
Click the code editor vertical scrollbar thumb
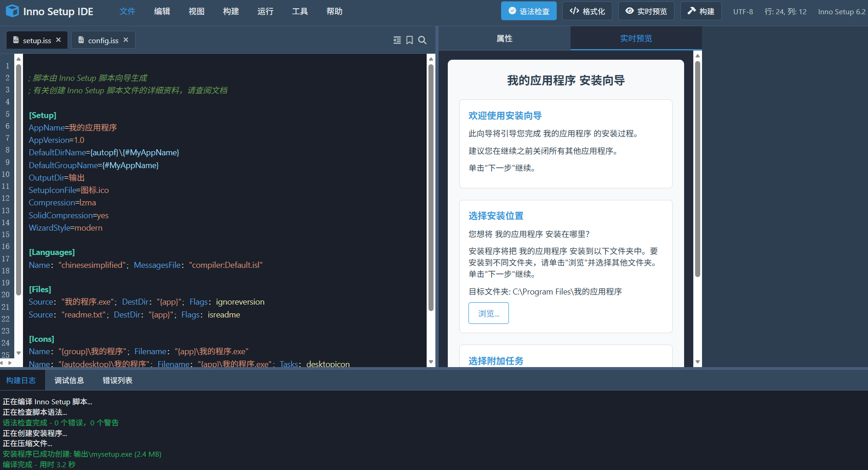click(x=431, y=187)
